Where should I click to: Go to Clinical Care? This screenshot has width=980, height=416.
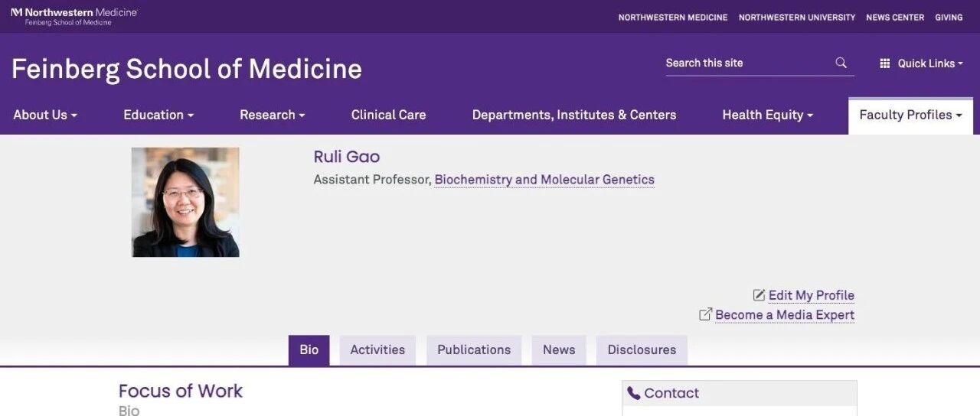388,115
